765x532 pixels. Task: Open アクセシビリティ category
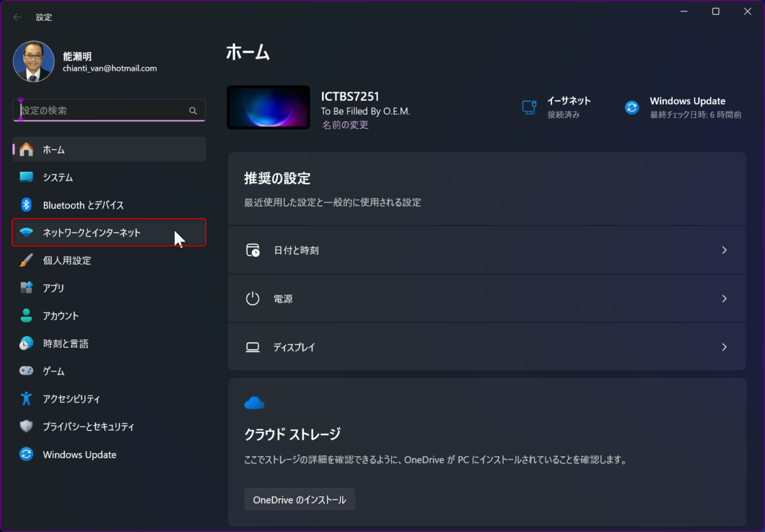tap(109, 399)
